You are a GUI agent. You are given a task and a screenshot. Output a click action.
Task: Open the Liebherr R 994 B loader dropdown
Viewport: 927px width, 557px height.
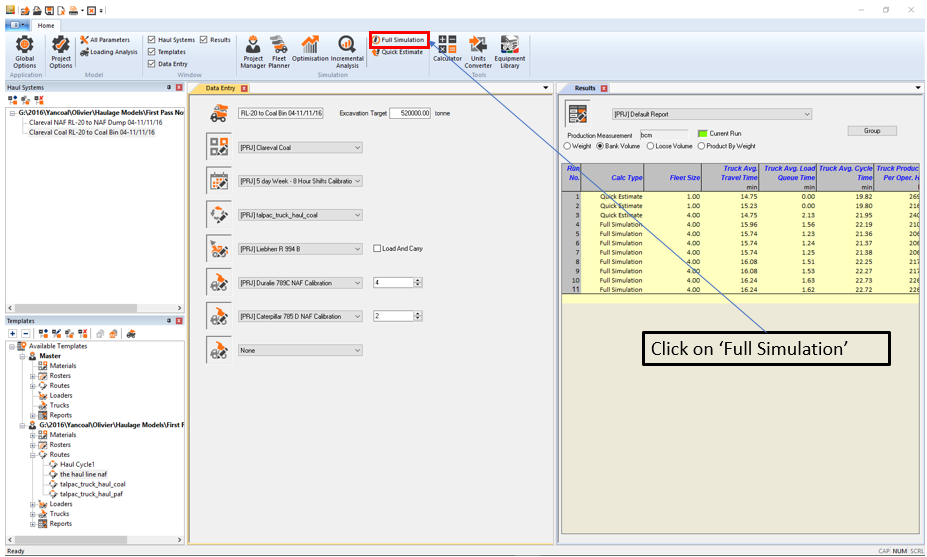(300, 249)
